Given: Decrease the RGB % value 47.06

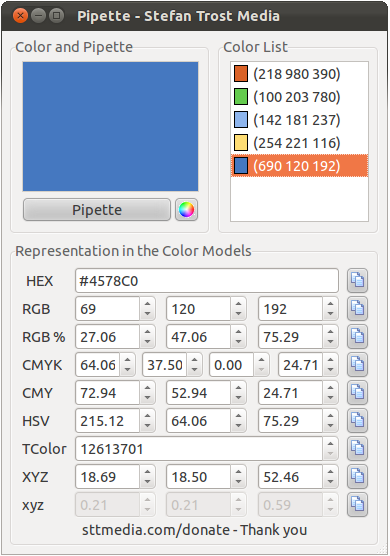Looking at the screenshot, I should [x=239, y=342].
